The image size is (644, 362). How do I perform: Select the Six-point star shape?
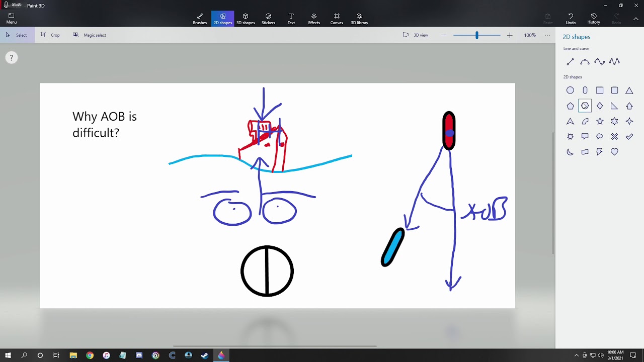click(x=614, y=121)
